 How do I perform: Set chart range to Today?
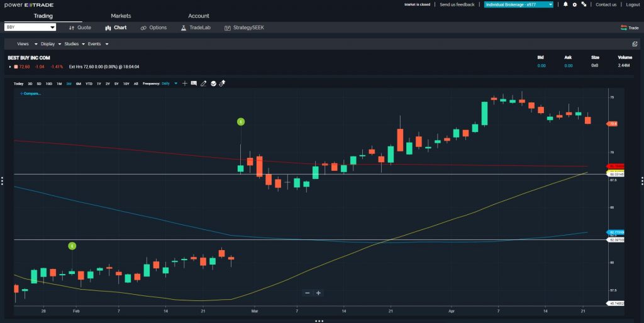(18, 84)
